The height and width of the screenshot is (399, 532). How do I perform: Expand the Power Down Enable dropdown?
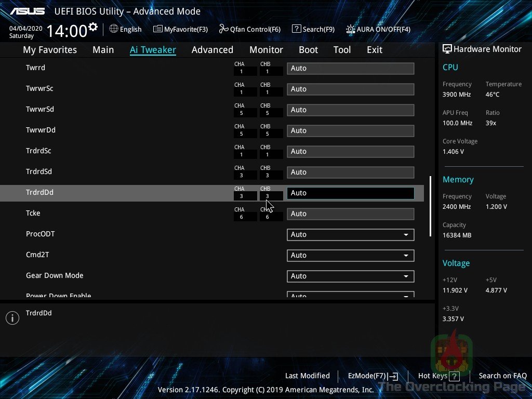pos(350,295)
